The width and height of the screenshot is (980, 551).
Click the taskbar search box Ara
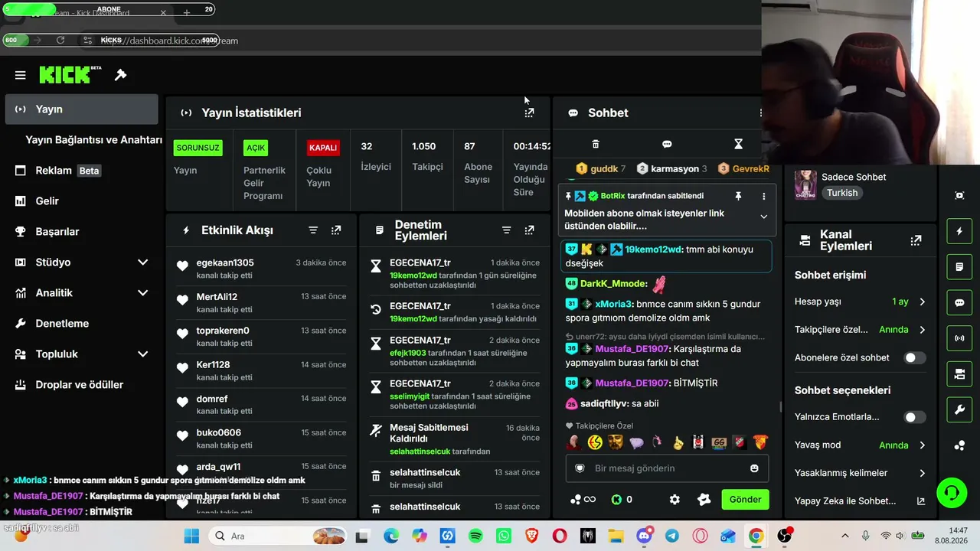(279, 536)
